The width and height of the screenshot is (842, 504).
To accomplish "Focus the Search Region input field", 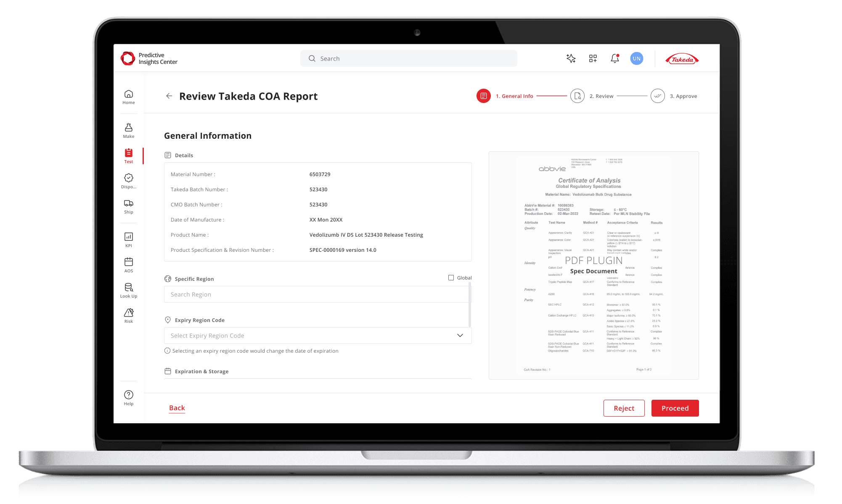I will click(315, 295).
